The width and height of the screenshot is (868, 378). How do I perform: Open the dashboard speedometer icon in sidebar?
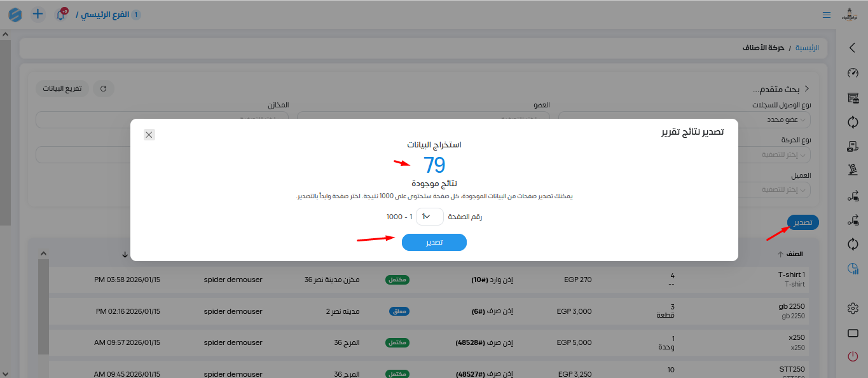click(x=853, y=72)
